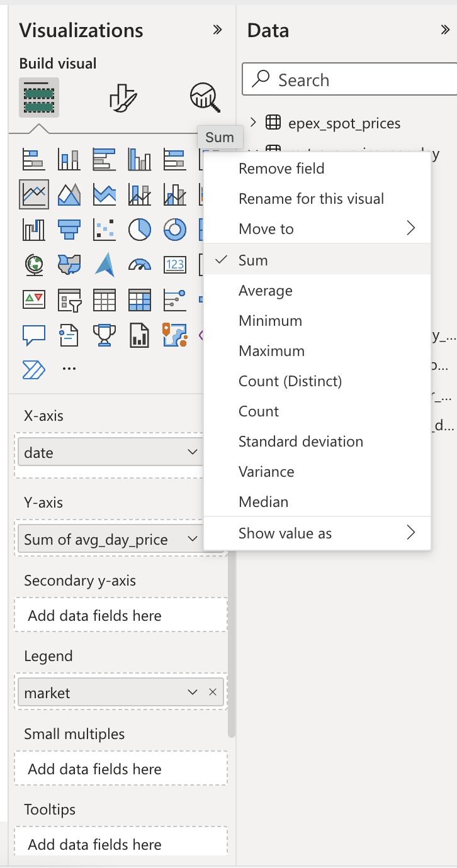Click Remove field in the context menu
The image size is (457, 868).
tap(281, 168)
